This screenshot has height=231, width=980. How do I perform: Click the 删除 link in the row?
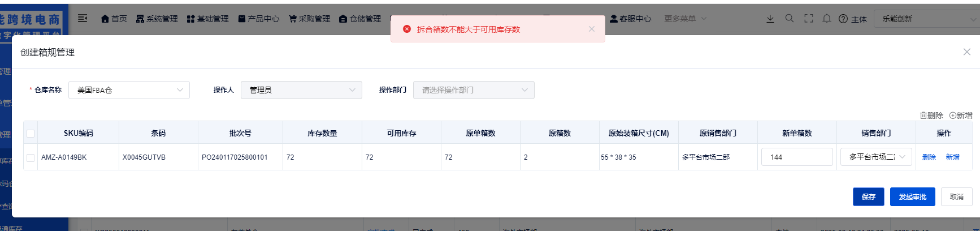(929, 157)
